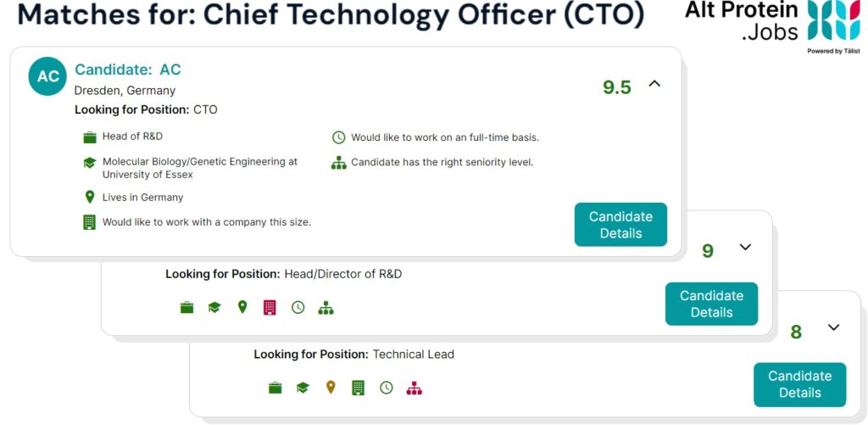
Task: Expand the candidate card scored 8
Action: 834,327
